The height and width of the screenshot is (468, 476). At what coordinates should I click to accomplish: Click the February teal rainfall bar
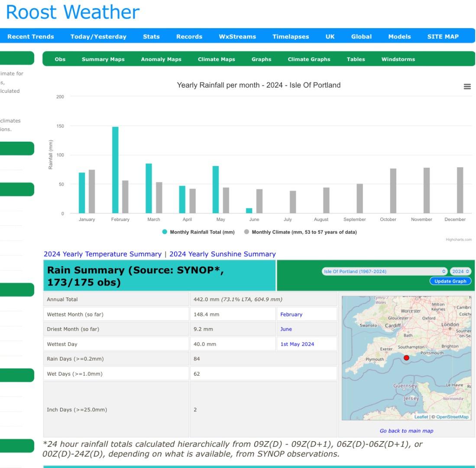[x=115, y=170]
